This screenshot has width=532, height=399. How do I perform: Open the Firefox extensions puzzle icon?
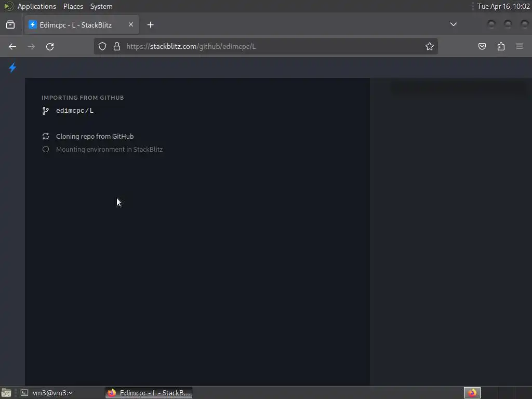tap(501, 46)
